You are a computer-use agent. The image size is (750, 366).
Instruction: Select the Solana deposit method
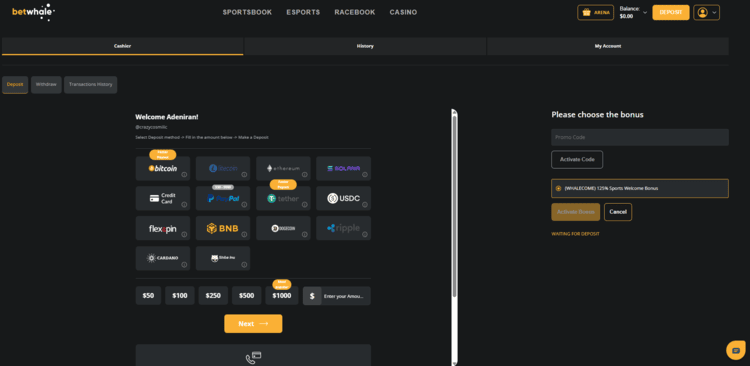pyautogui.click(x=343, y=168)
